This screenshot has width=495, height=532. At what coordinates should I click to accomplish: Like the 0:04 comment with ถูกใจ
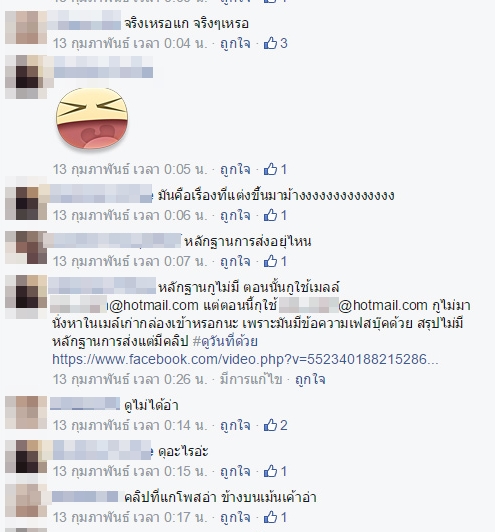(x=235, y=43)
